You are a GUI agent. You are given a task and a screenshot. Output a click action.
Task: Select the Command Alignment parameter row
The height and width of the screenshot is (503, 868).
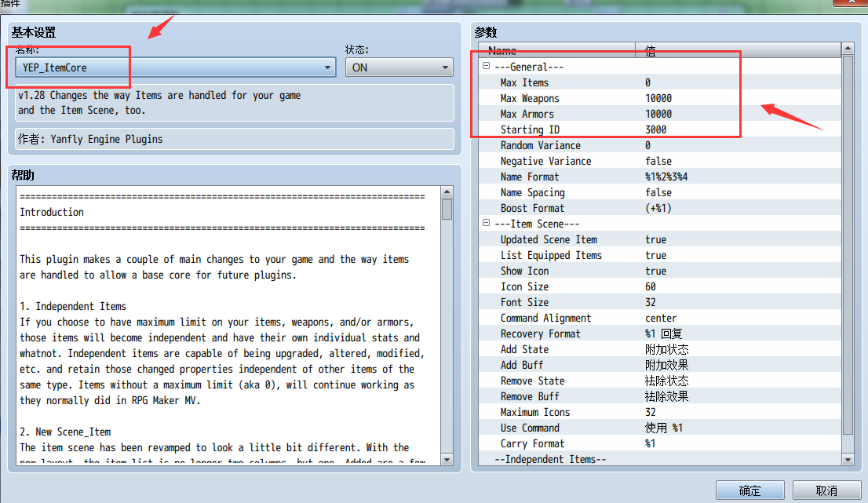[660, 318]
